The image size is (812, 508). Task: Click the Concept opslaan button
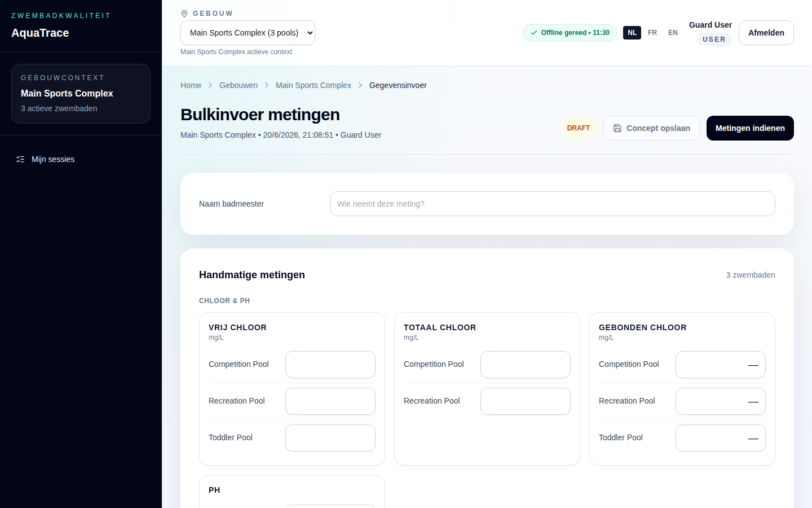pyautogui.click(x=651, y=128)
